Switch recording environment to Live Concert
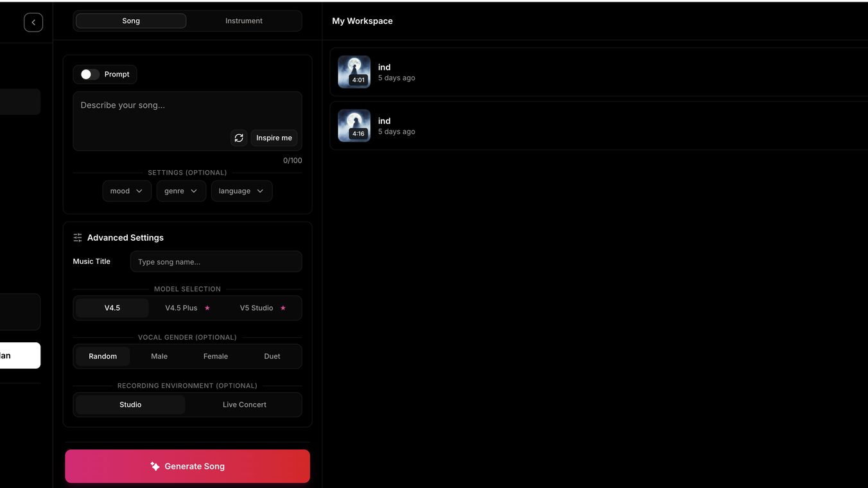Viewport: 868px width, 488px height. coord(244,405)
